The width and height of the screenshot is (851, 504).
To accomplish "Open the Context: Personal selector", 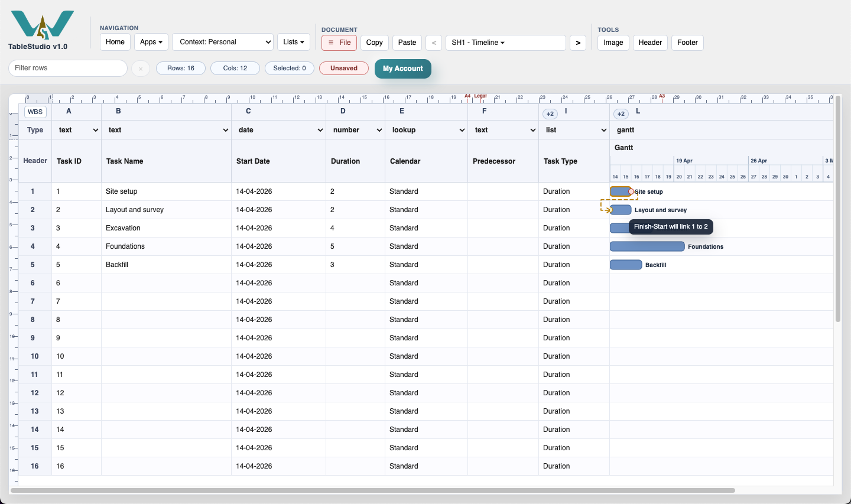I will pyautogui.click(x=223, y=42).
